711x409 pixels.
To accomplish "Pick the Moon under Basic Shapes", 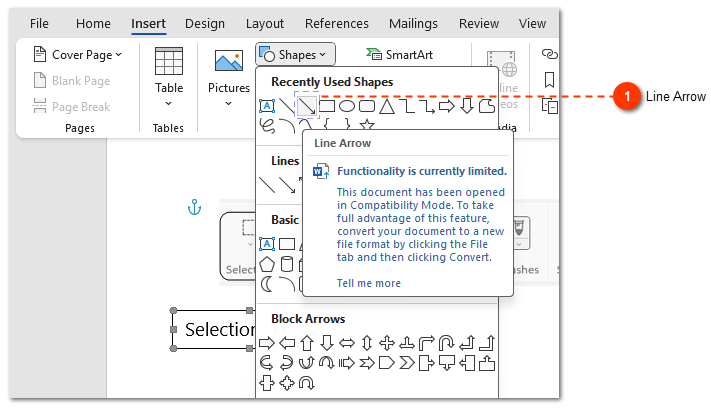I will tap(267, 284).
